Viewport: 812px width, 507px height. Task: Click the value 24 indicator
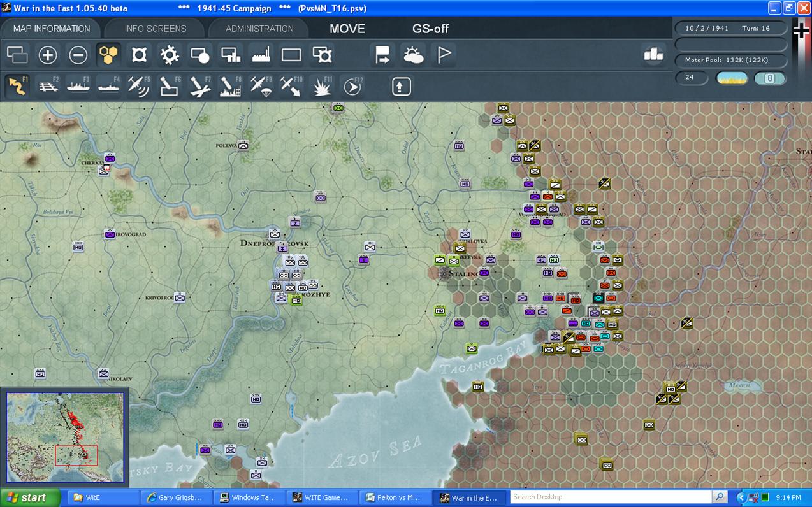pos(692,78)
